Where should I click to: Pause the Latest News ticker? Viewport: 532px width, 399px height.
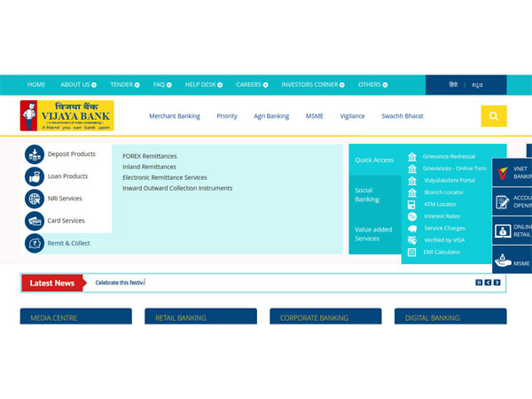pyautogui.click(x=479, y=283)
